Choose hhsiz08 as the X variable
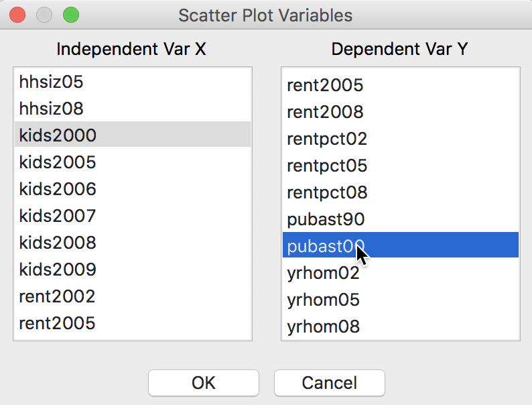This screenshot has width=532, height=405. point(132,109)
